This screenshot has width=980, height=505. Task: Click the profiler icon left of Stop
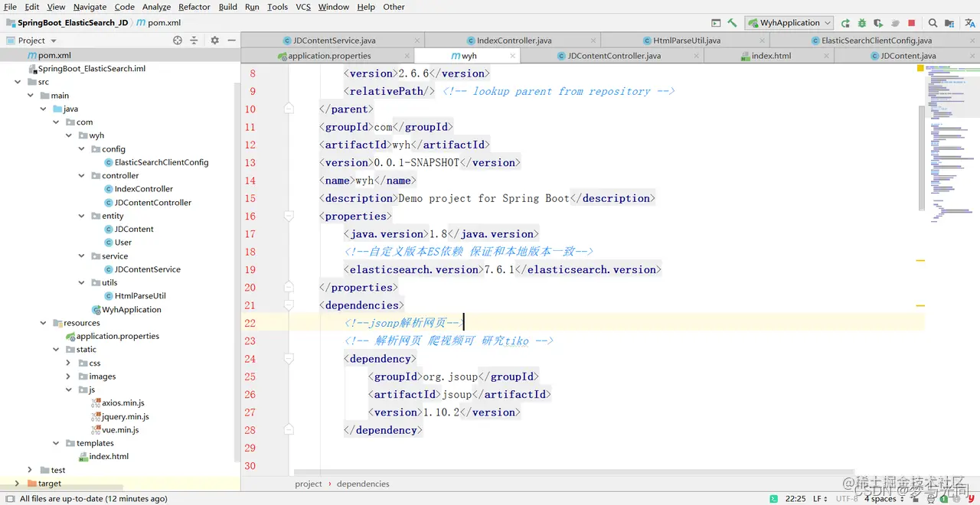pos(895,23)
